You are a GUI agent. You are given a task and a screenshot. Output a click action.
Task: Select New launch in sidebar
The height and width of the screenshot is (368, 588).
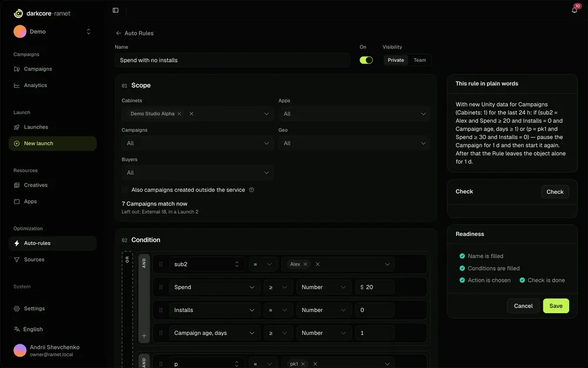(52, 144)
